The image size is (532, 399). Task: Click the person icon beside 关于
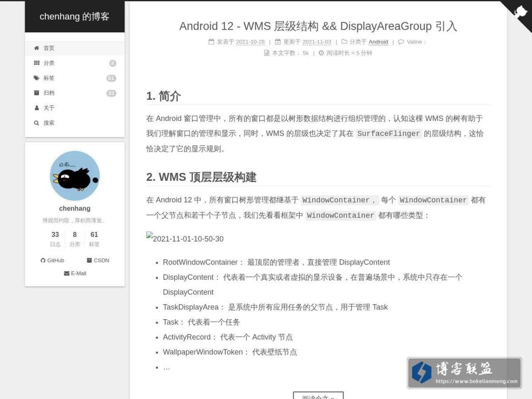tap(37, 108)
